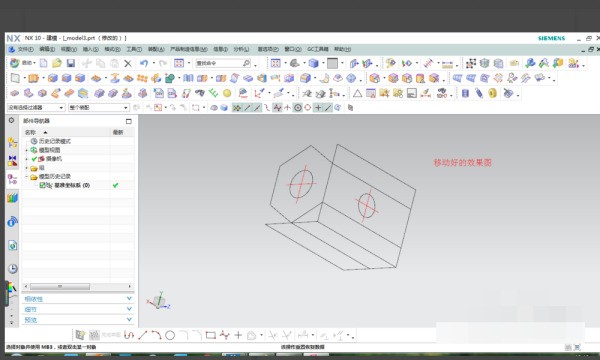
Task: Expand the Dependencies panel section
Action: 78,299
